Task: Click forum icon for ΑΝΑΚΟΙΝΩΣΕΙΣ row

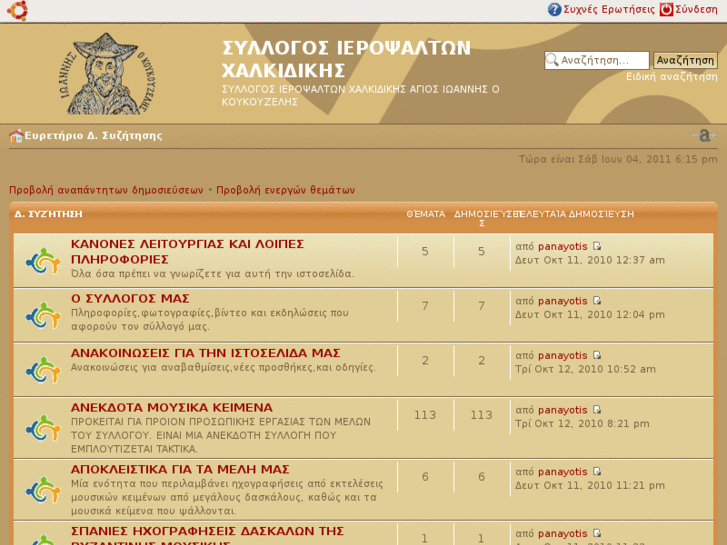Action: (x=43, y=370)
